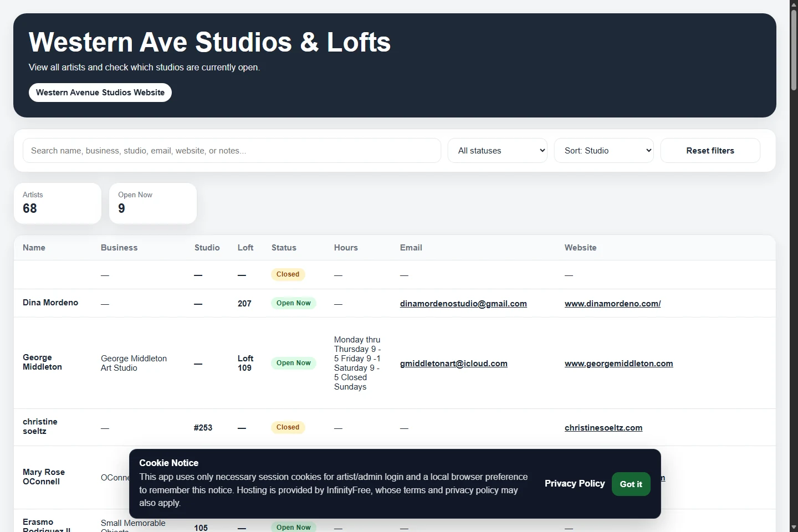This screenshot has width=798, height=532.
Task: Click the Studio column header
Action: pyautogui.click(x=207, y=248)
